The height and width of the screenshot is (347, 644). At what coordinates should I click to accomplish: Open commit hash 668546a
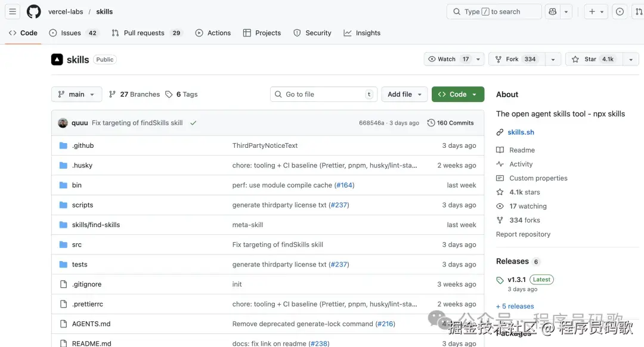371,123
